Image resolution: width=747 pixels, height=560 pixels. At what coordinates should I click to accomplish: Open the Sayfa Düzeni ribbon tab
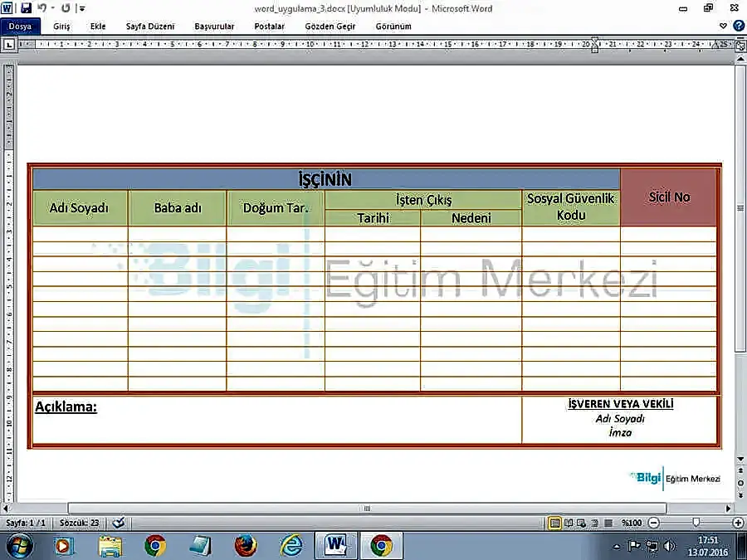point(150,26)
